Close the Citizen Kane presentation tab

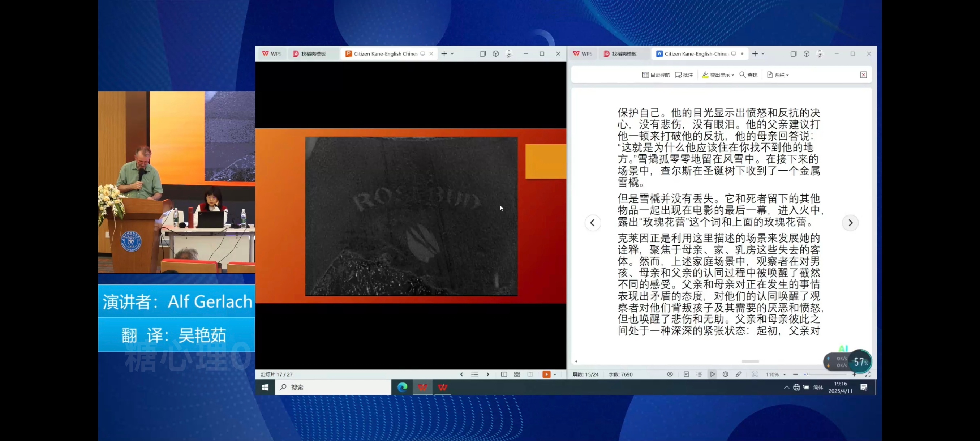coord(431,53)
